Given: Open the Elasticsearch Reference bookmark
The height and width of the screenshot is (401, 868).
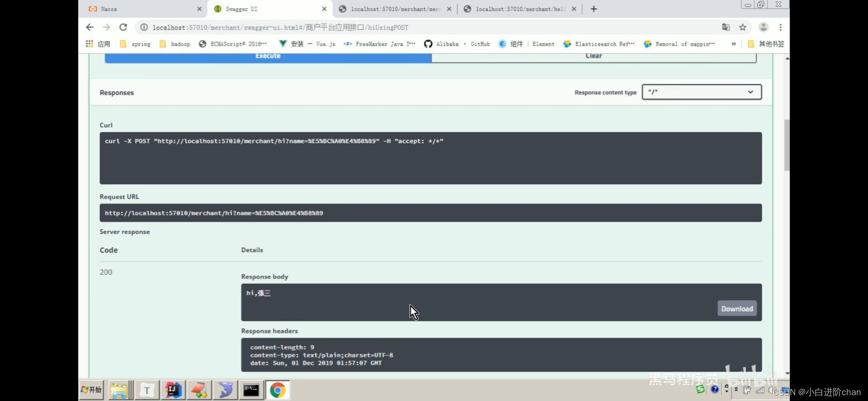Looking at the screenshot, I should pyautogui.click(x=599, y=44).
